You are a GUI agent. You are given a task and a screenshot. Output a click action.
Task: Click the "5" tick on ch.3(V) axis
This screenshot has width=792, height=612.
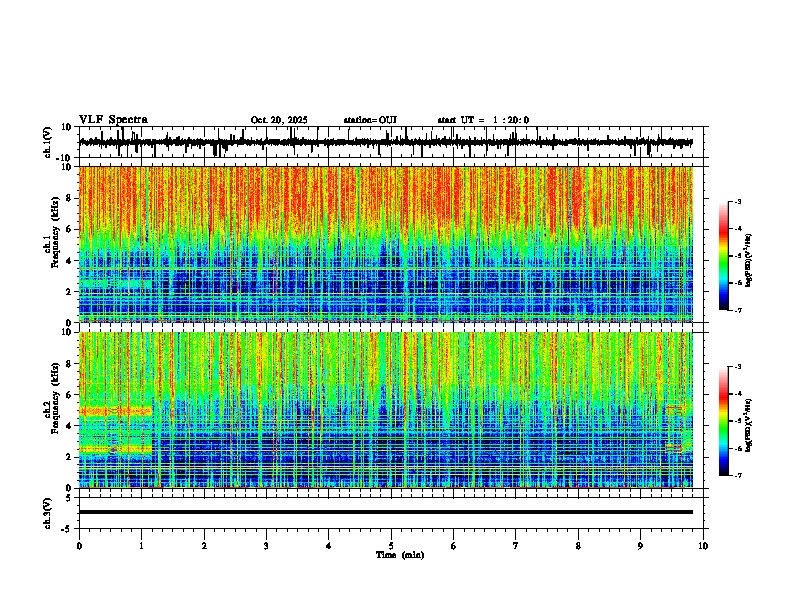[69, 498]
